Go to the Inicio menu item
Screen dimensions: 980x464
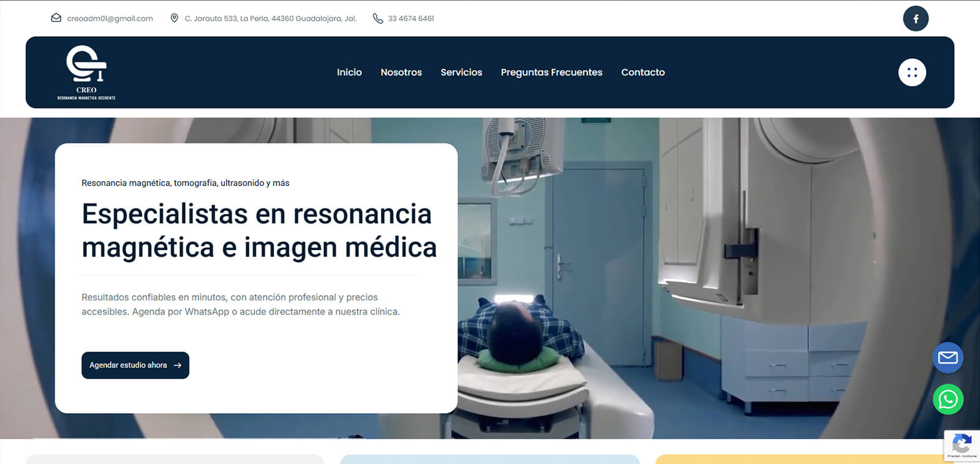[349, 72]
